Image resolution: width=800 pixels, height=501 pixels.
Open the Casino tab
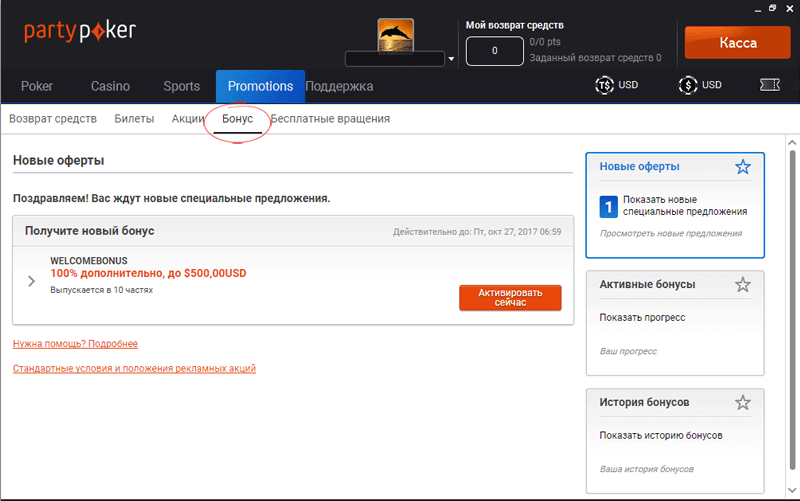[x=110, y=87]
